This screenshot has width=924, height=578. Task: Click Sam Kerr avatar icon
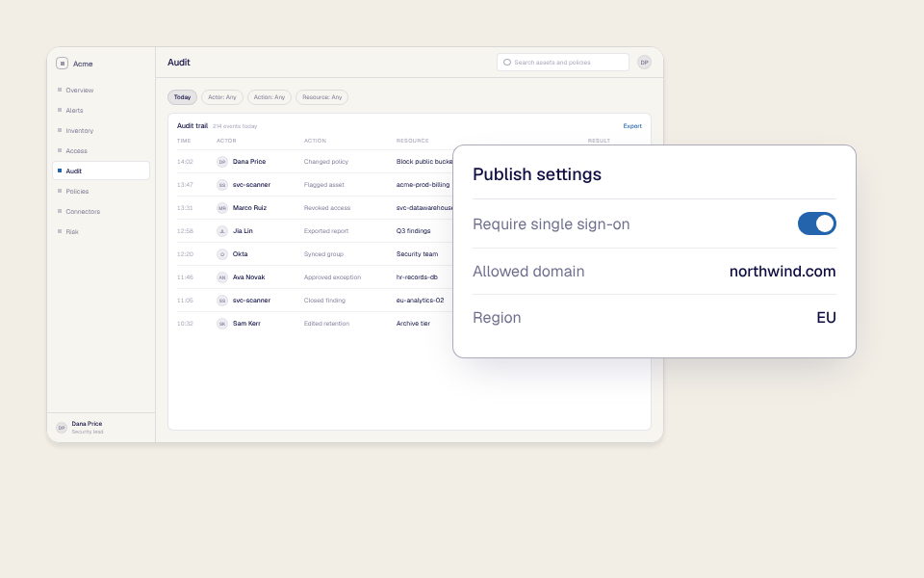pyautogui.click(x=222, y=324)
